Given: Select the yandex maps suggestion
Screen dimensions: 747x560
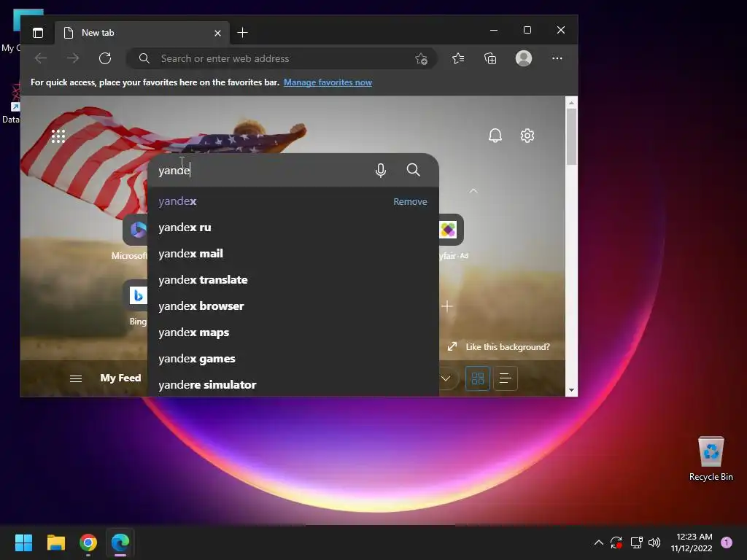Looking at the screenshot, I should 293,332.
